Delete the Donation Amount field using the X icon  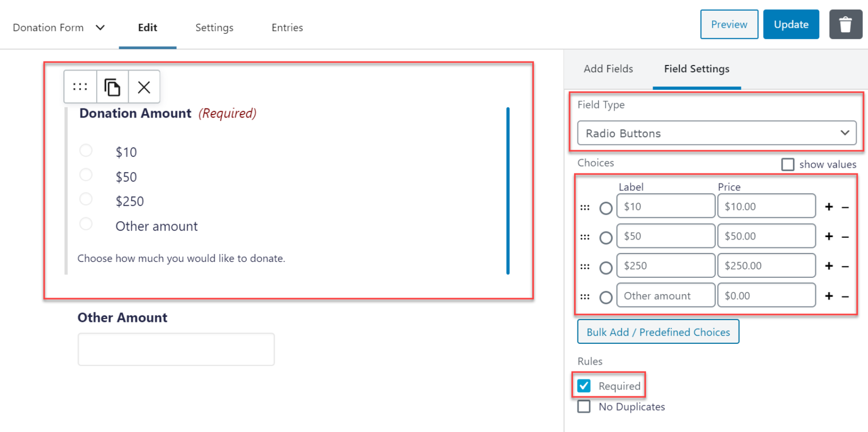[x=144, y=86]
